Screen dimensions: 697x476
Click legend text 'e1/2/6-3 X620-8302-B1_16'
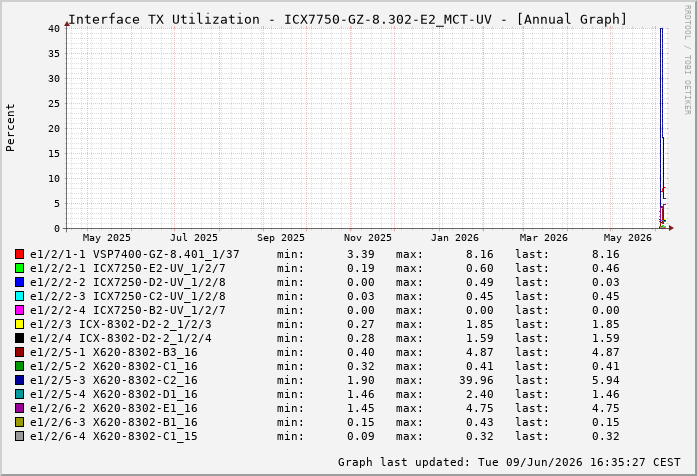114,422
